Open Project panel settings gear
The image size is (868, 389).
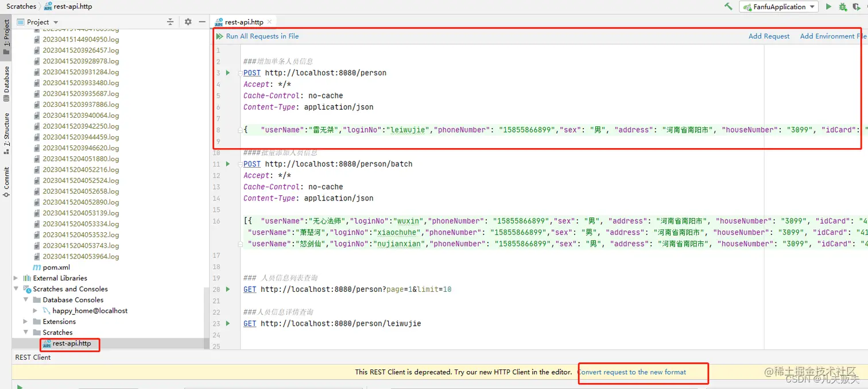click(x=188, y=22)
